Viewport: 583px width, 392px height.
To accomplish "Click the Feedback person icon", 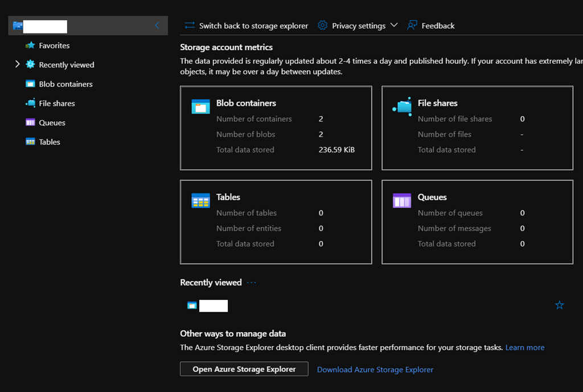I will [x=412, y=26].
